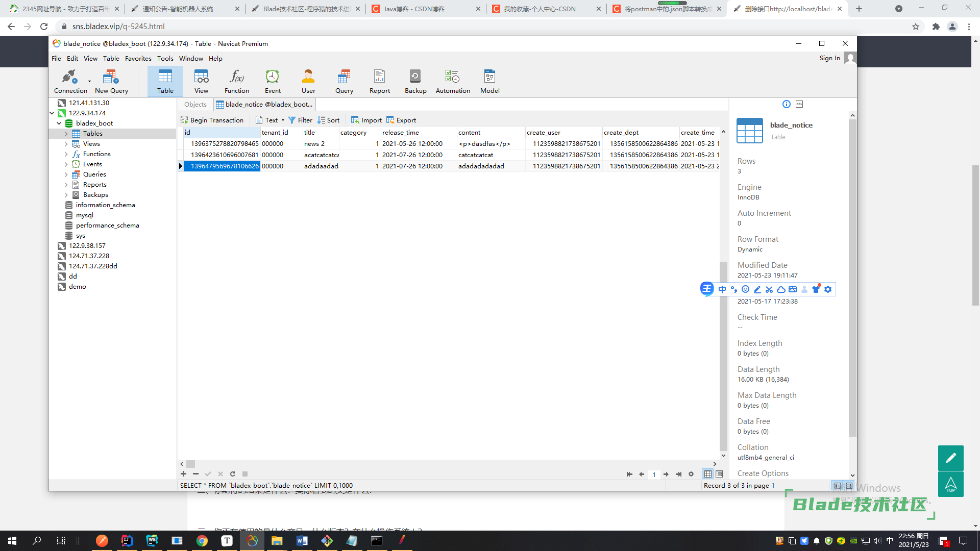Click the grid horizontal scrollbar thumb

190,464
